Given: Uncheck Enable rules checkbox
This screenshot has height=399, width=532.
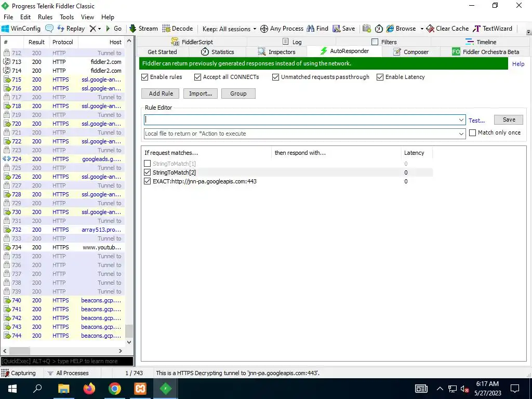Looking at the screenshot, I should [x=145, y=77].
